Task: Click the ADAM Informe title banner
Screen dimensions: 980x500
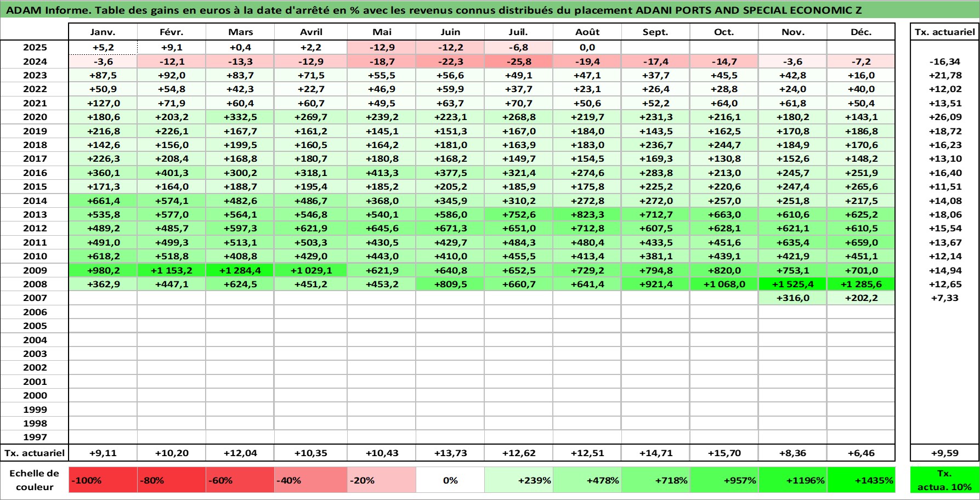Action: pos(490,10)
